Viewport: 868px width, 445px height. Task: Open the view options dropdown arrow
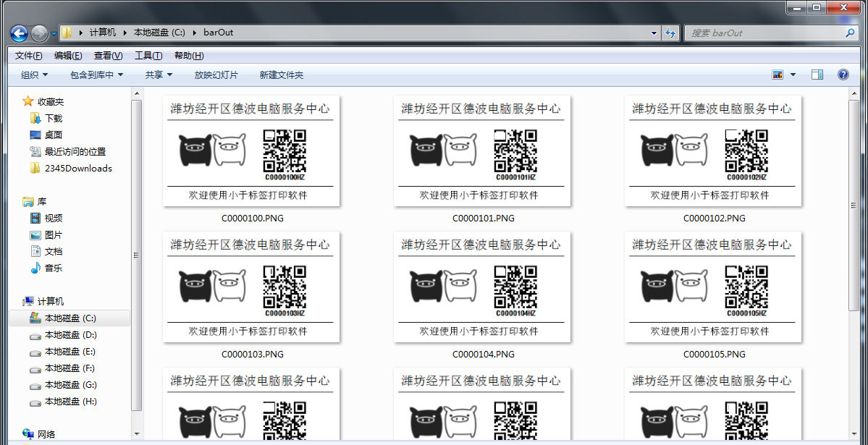793,75
